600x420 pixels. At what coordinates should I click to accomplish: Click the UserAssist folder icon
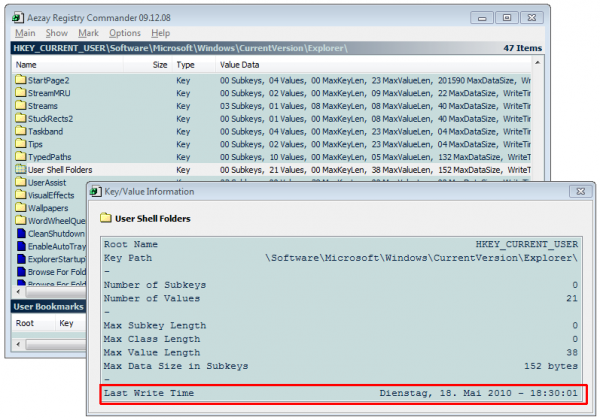(x=21, y=182)
